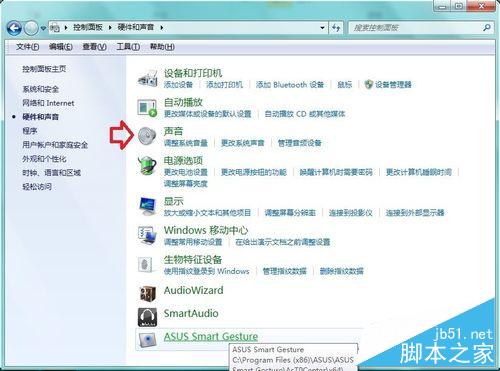Select 系统和安全 in sidebar

pyautogui.click(x=40, y=89)
